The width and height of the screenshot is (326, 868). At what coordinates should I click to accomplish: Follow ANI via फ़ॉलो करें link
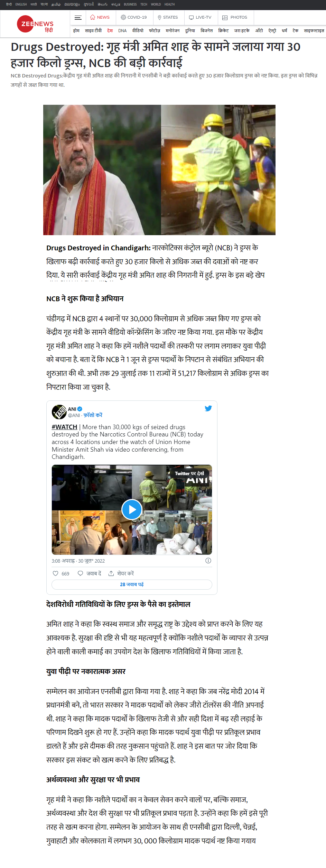[93, 415]
